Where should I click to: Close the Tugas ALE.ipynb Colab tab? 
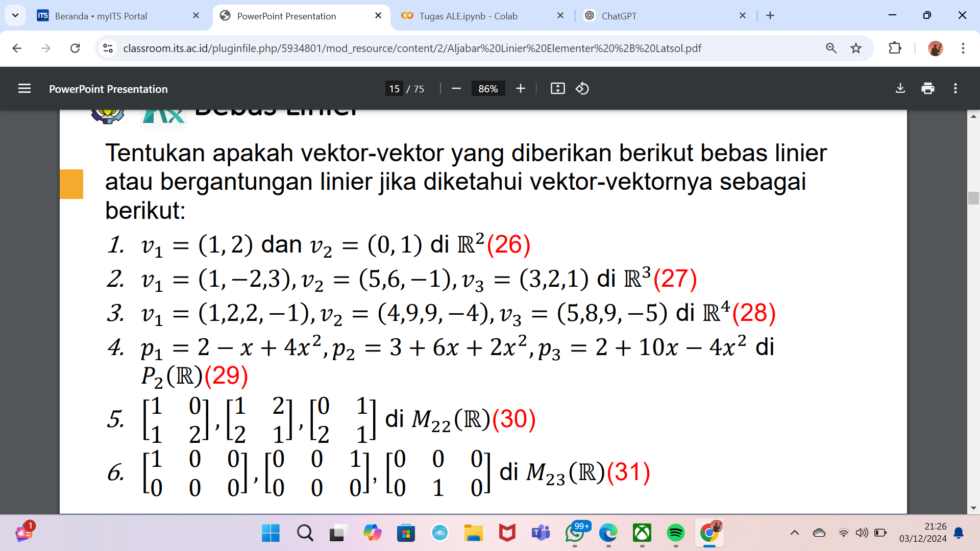560,16
